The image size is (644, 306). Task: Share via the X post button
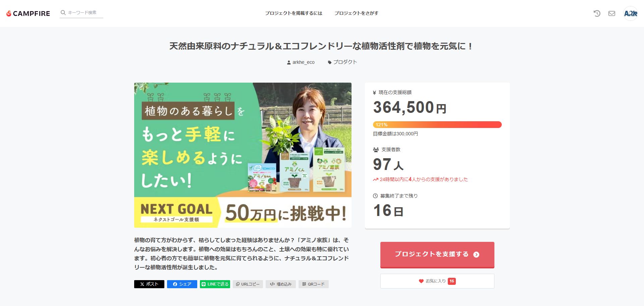pyautogui.click(x=149, y=284)
